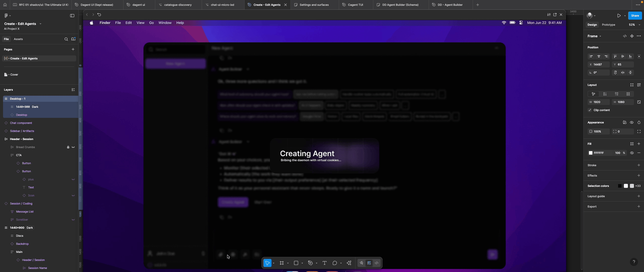Open Help question mark button
The image size is (644, 272).
[634, 262]
